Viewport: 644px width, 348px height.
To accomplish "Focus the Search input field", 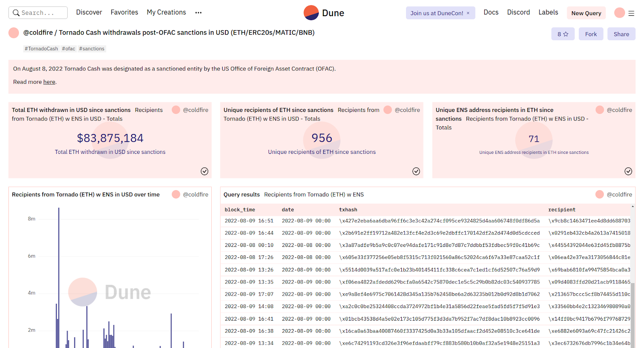I will click(x=38, y=13).
